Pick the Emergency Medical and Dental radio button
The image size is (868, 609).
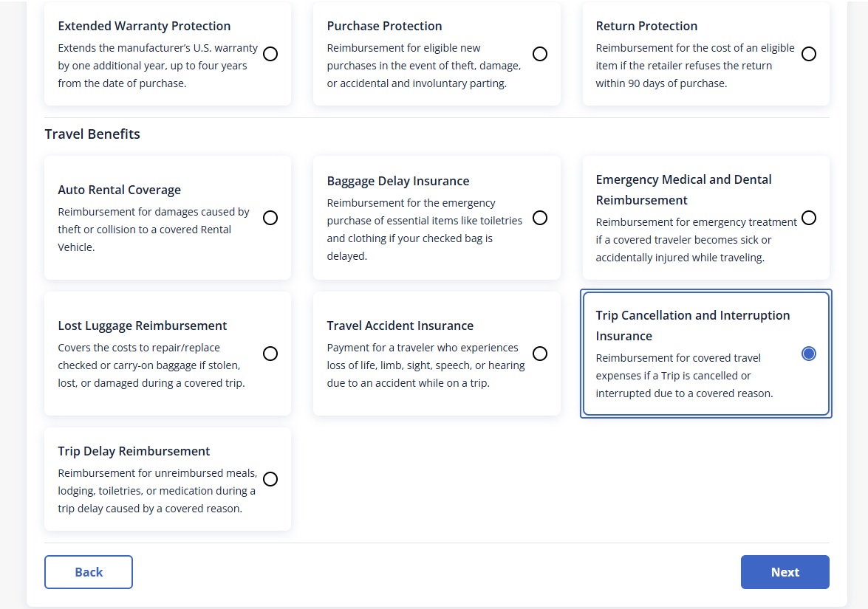tap(809, 218)
